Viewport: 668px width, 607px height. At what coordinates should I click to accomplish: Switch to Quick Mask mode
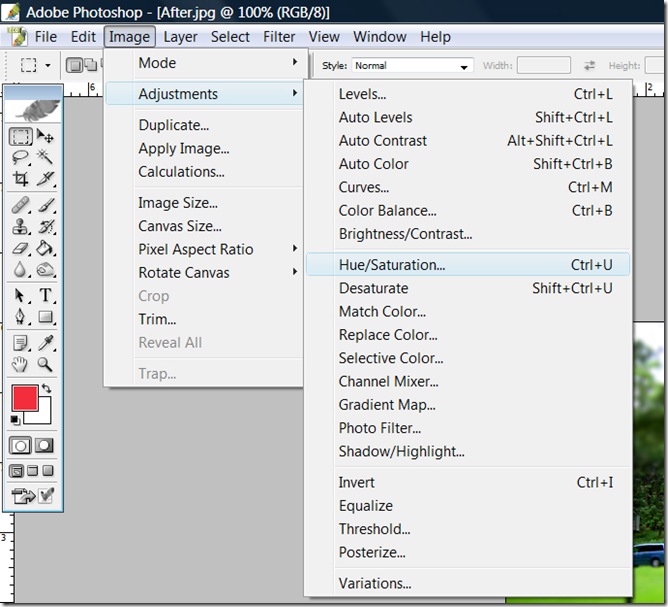pyautogui.click(x=44, y=446)
